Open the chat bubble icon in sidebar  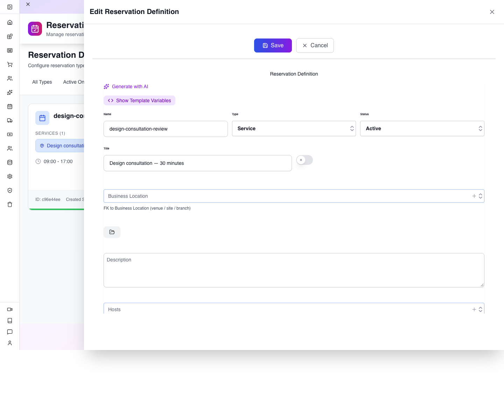coord(10,332)
